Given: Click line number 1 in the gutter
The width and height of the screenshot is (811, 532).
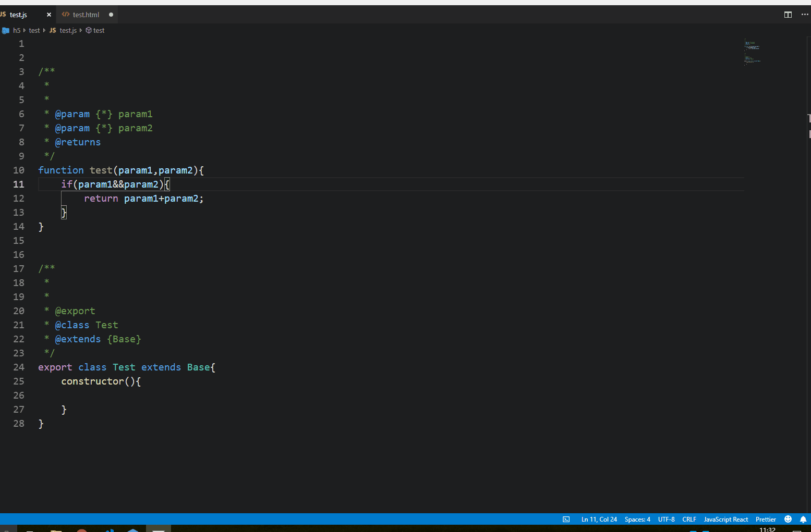Looking at the screenshot, I should 21,44.
